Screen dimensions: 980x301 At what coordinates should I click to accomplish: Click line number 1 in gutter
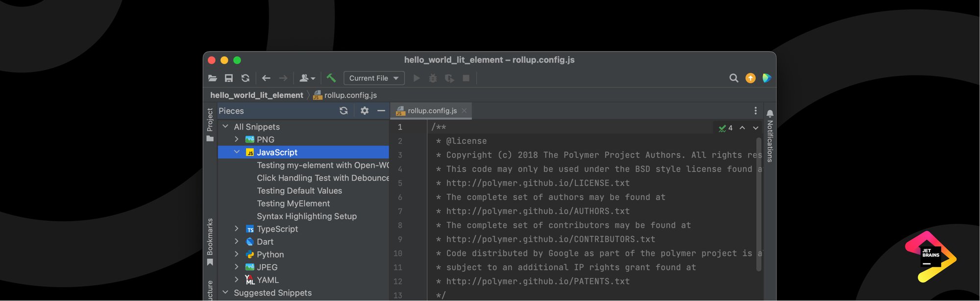400,127
